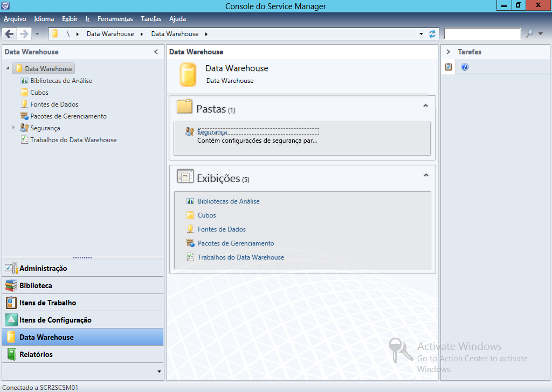This screenshot has height=392, width=552.
Task: Collapse the Pastas section
Action: 426,106
